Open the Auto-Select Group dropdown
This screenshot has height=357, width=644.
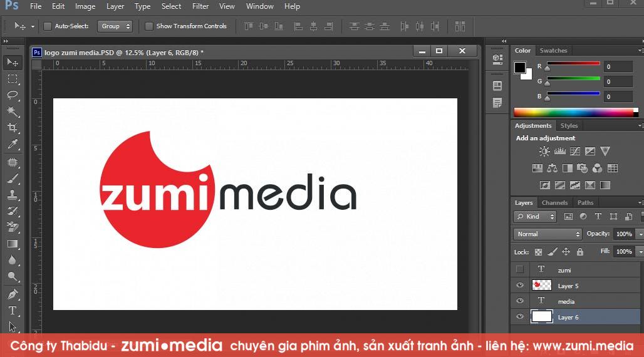coord(116,26)
